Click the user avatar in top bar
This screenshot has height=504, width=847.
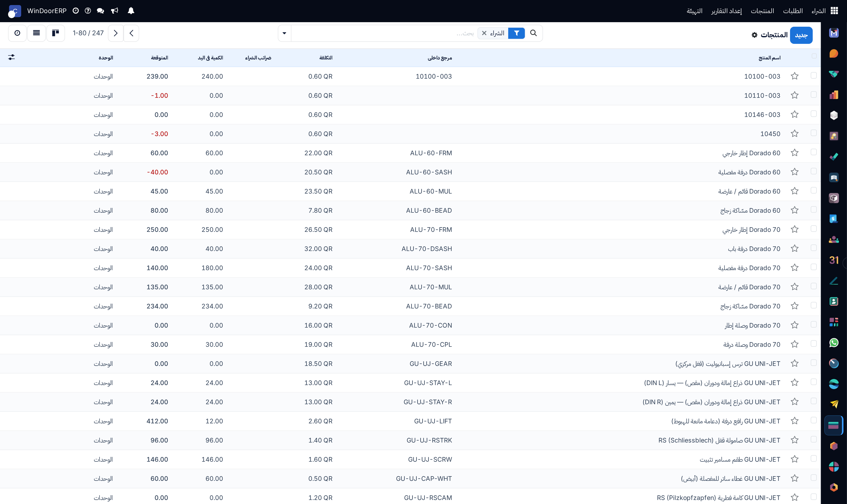click(14, 11)
